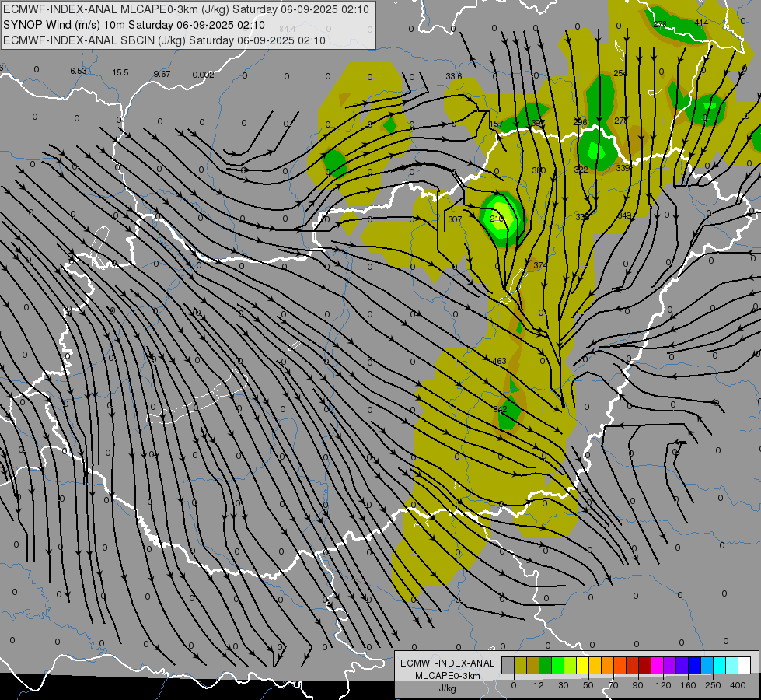Click the map value 374
The image size is (761, 700).
point(540,266)
